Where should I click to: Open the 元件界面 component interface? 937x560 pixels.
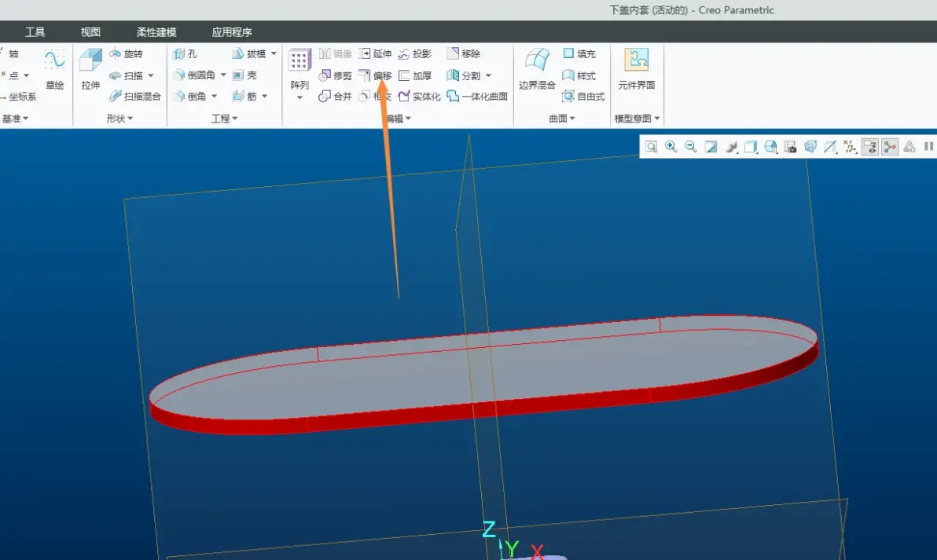point(637,68)
